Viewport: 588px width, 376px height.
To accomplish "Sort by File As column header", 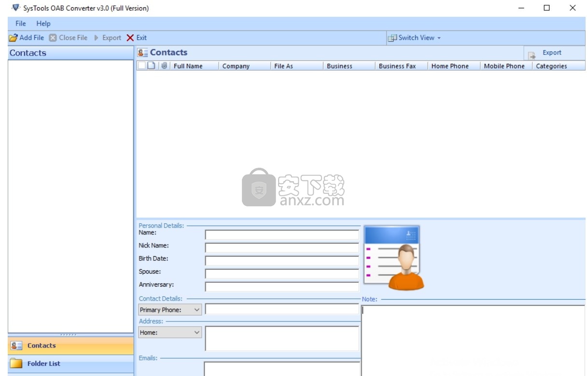I will tap(296, 66).
